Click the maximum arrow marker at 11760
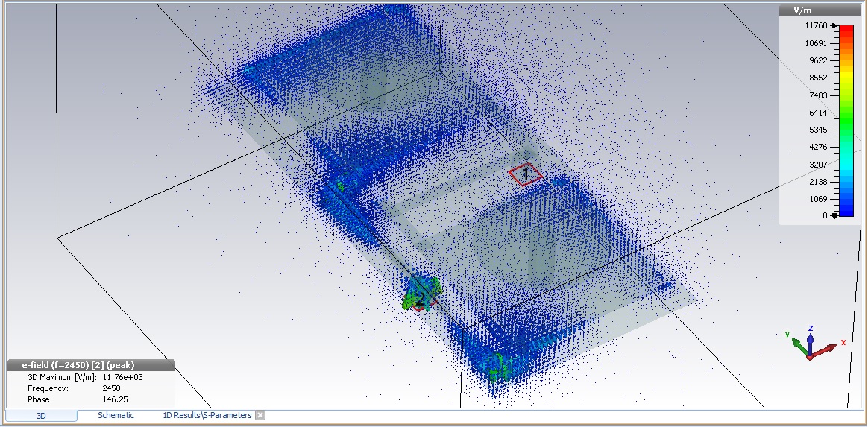Screen dimensions: 868x427 click(x=834, y=25)
